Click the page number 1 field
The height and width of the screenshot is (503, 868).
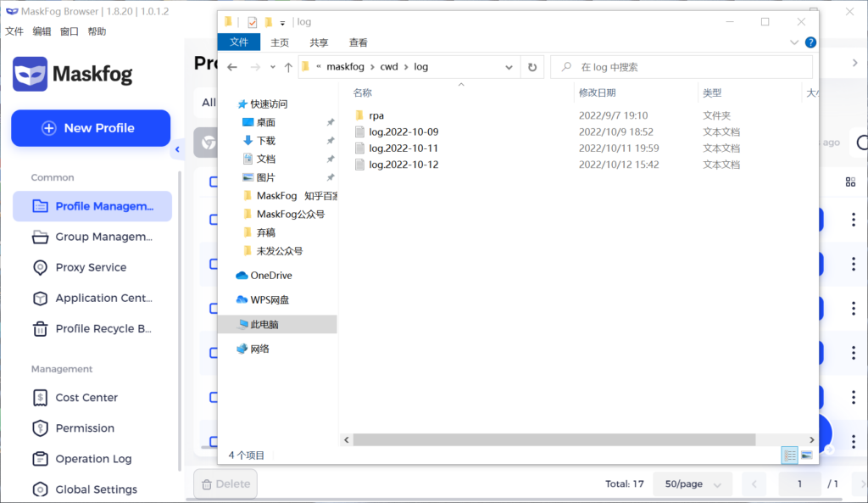coord(799,483)
